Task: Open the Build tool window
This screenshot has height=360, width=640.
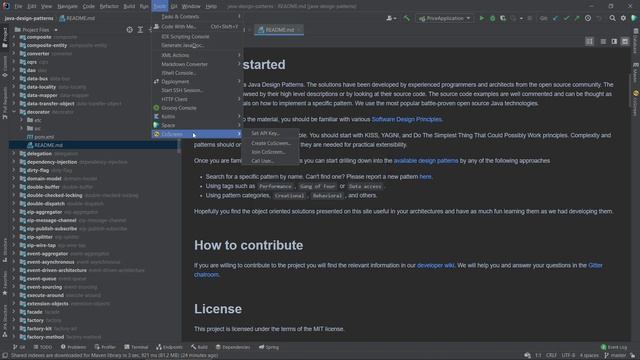Action: (x=199, y=347)
